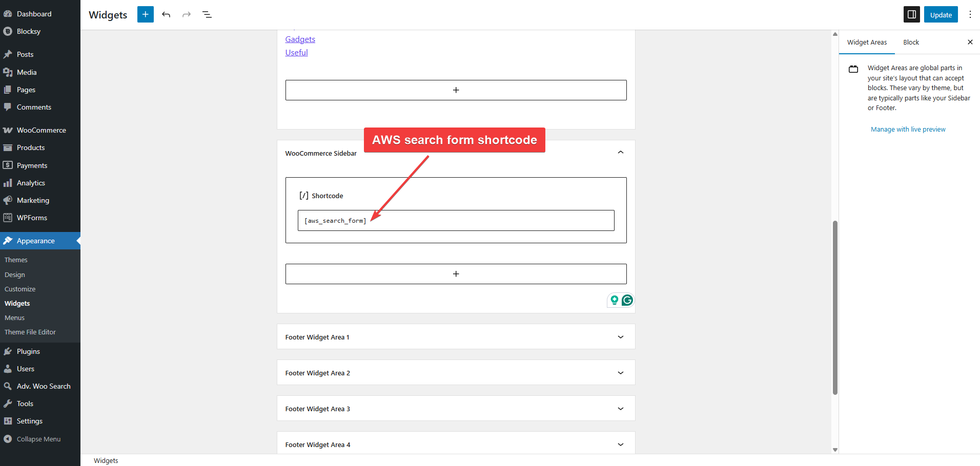Click the blue block inserter plus button

tap(146, 14)
